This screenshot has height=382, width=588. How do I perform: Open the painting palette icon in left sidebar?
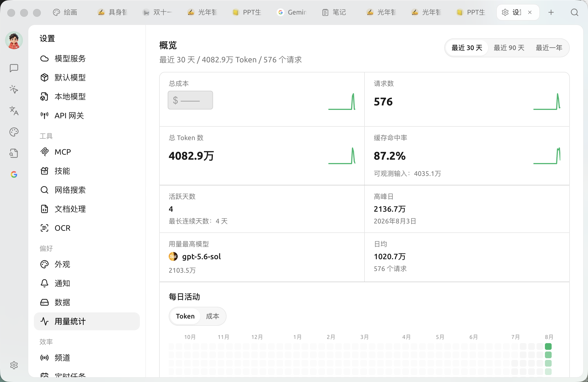(14, 132)
